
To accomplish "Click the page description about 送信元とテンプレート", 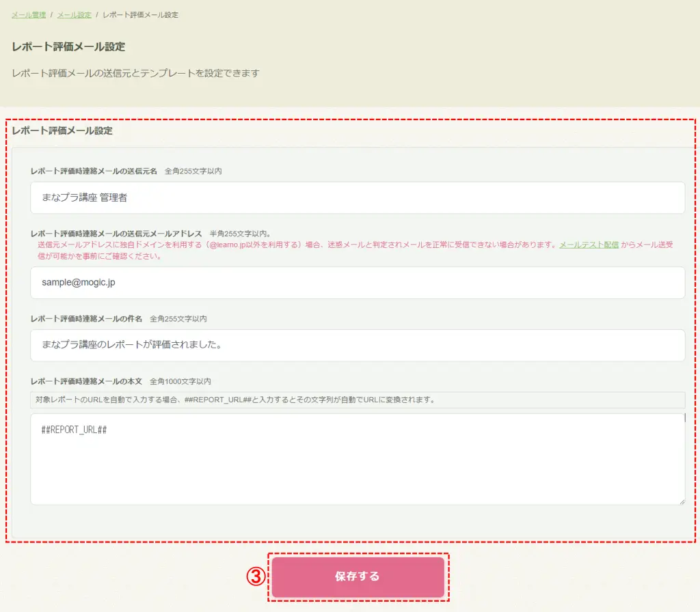I will pyautogui.click(x=135, y=73).
